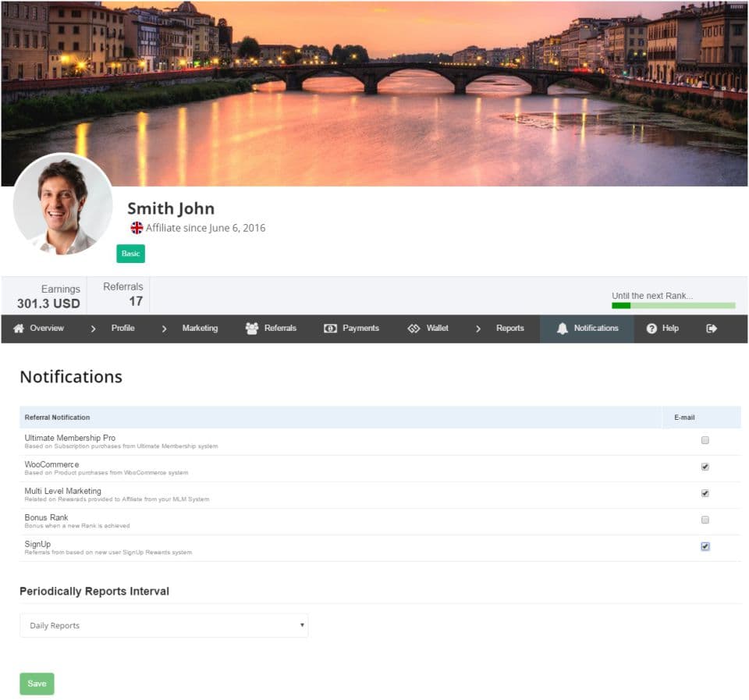Save the notification settings
Image resolution: width=749 pixels, height=700 pixels.
coord(37,684)
